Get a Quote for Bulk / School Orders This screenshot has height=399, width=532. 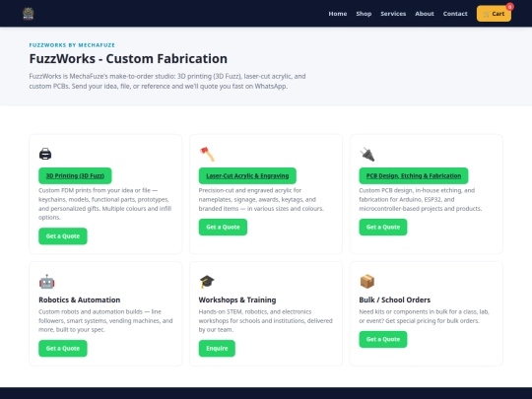coord(383,339)
